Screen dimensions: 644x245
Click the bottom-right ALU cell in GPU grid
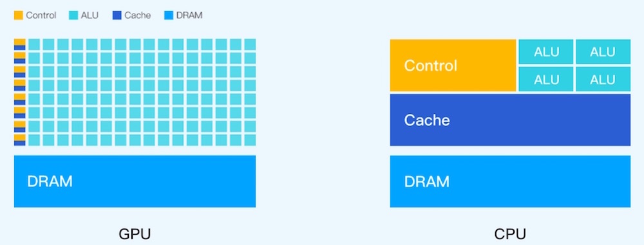point(250,140)
